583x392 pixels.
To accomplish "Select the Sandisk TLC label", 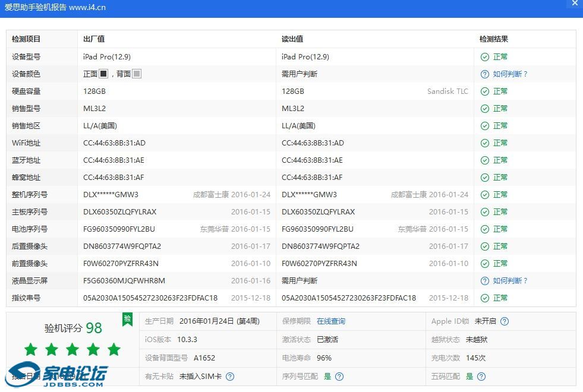I will (448, 91).
